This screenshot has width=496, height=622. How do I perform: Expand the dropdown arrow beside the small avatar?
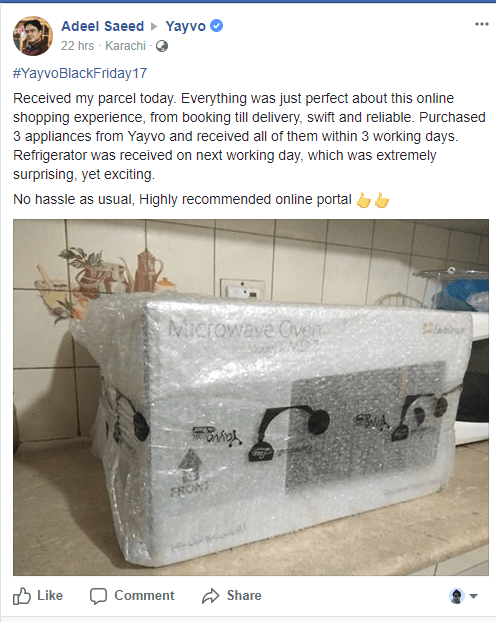pyautogui.click(x=473, y=596)
